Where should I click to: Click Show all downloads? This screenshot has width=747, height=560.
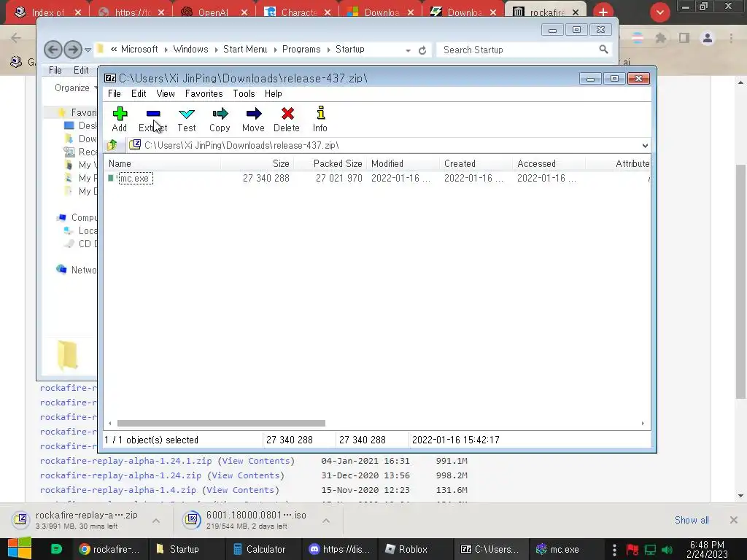692,520
